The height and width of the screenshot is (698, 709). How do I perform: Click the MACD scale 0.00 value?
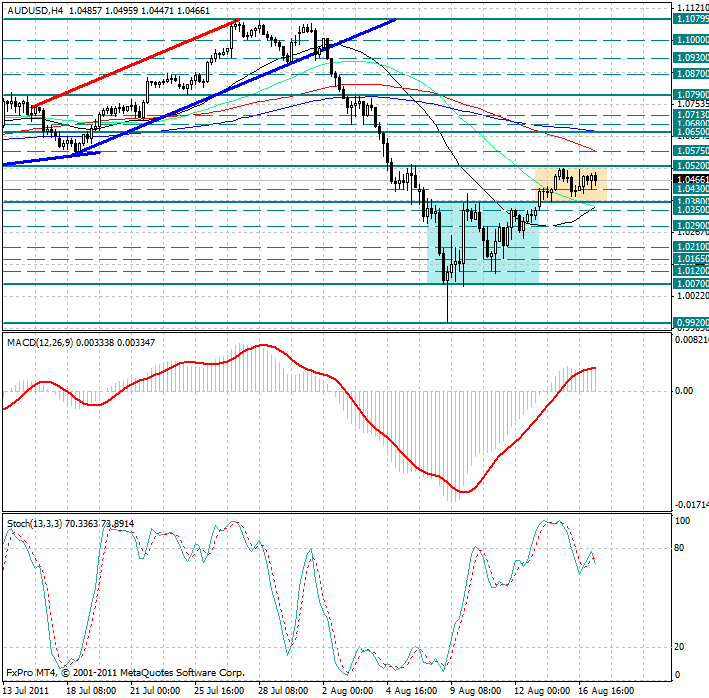(x=684, y=391)
